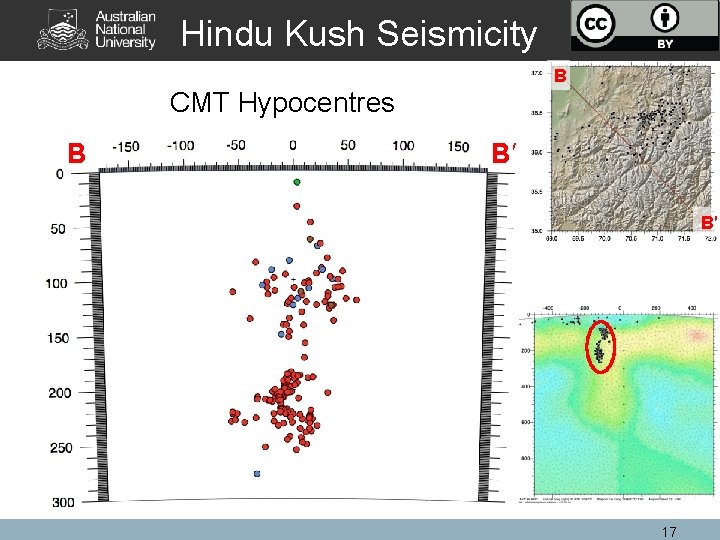Click the Australian National University crest logo
This screenshot has height=540, width=720.
[x=63, y=30]
